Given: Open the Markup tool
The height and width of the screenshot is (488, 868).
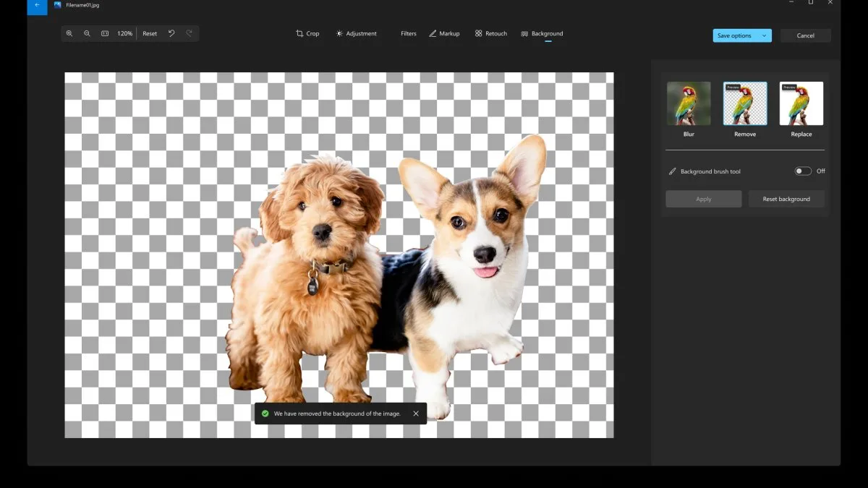Looking at the screenshot, I should [x=444, y=34].
